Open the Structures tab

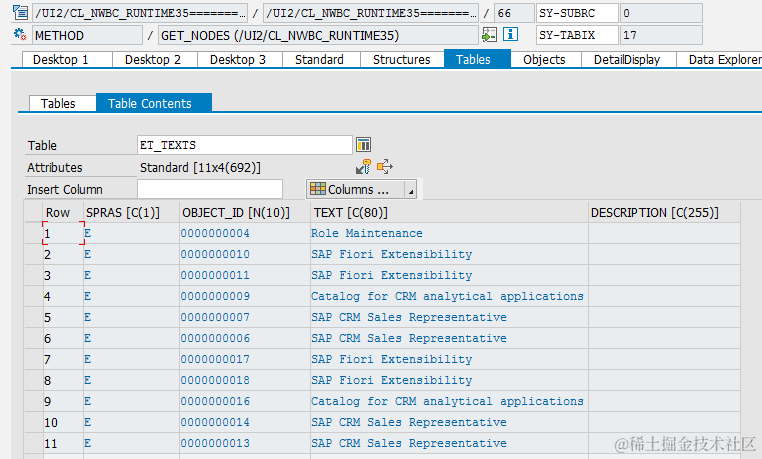(x=401, y=60)
